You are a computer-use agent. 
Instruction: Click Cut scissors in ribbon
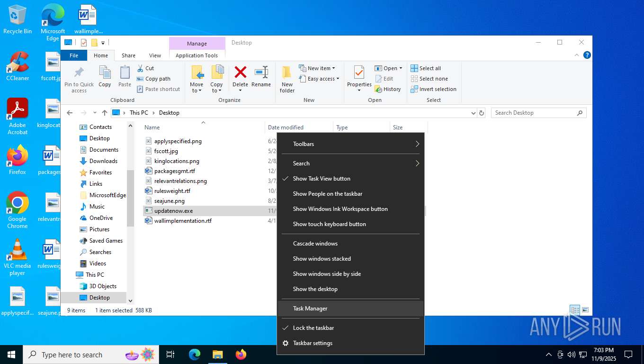pos(145,68)
